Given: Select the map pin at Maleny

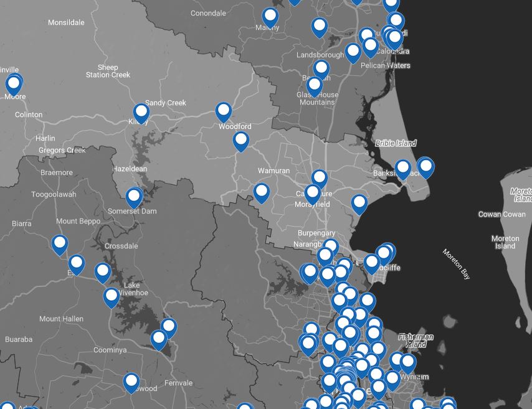Looking at the screenshot, I should click(270, 17).
